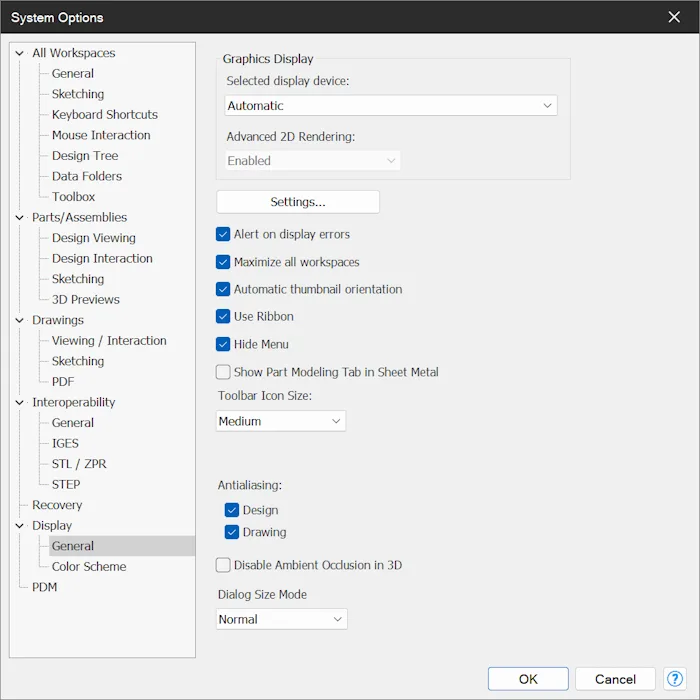Click the Display category label
Image resolution: width=700 pixels, height=700 pixels.
point(52,525)
